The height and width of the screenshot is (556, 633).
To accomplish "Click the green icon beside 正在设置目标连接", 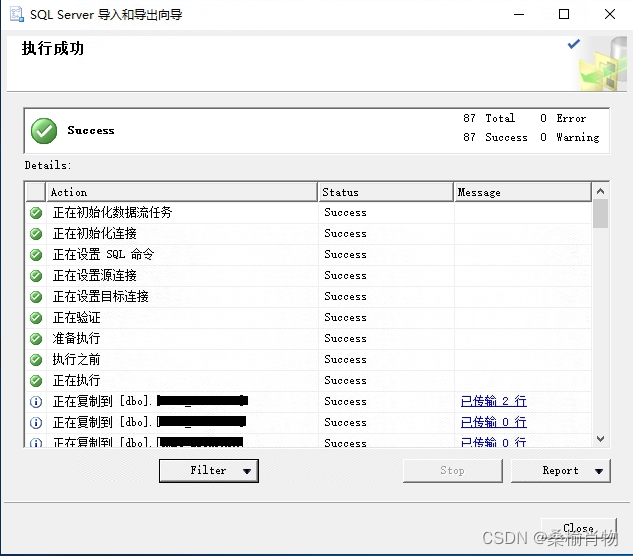I will click(36, 297).
